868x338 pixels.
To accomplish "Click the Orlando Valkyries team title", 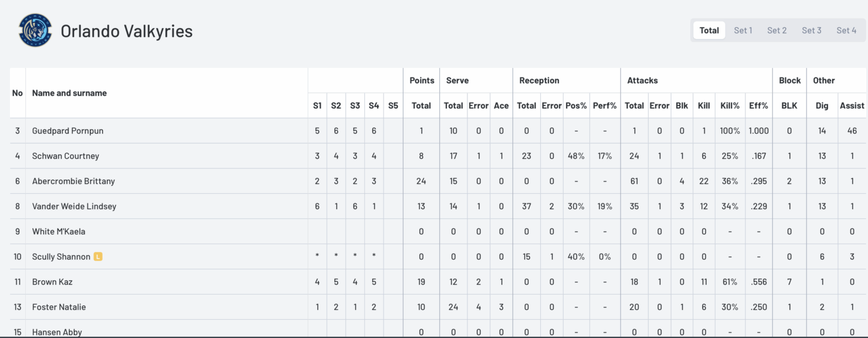I will click(127, 31).
